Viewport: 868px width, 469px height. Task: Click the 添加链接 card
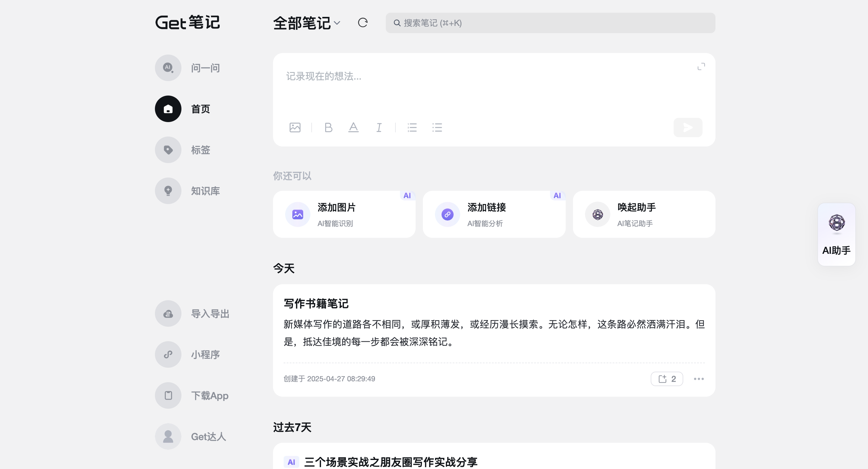pyautogui.click(x=494, y=215)
